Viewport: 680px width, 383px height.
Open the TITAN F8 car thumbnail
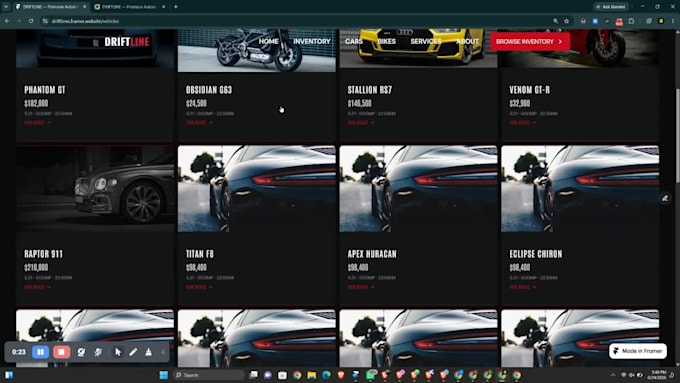pyautogui.click(x=257, y=189)
